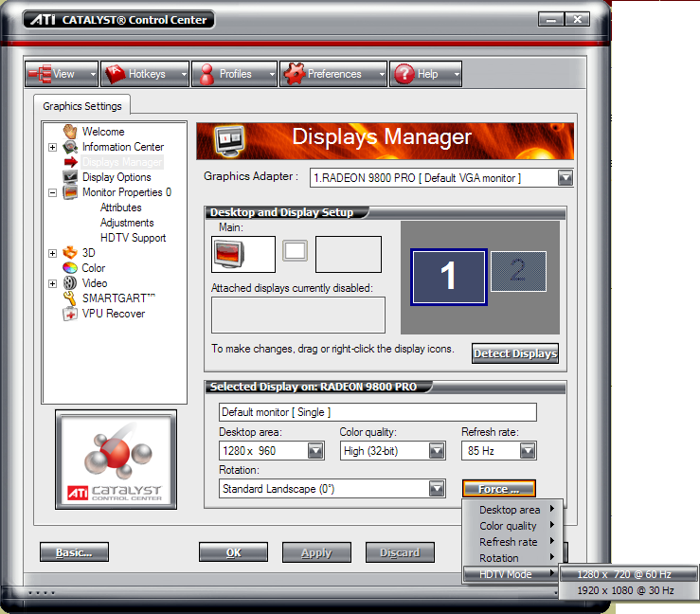Click the Displays Manager banner monitor icon

click(229, 141)
